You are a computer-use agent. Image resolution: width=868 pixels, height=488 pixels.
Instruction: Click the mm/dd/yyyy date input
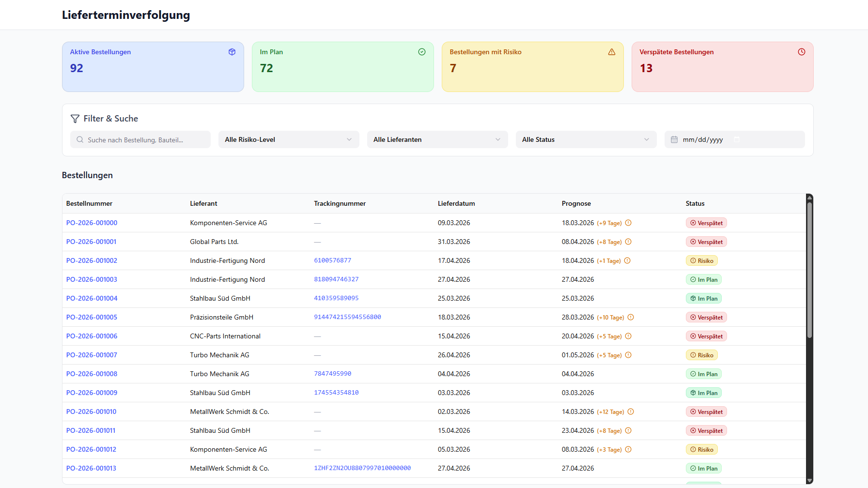[x=702, y=140]
